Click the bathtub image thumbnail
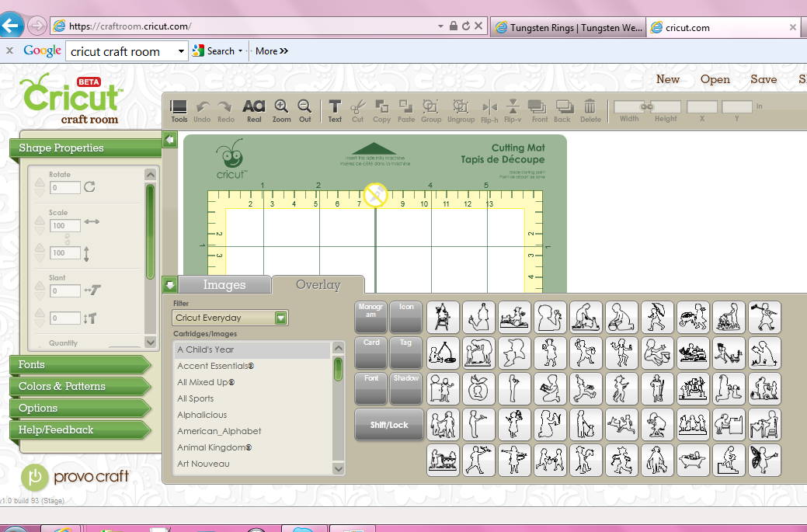Viewport: 807px width, 532px height. tap(693, 460)
